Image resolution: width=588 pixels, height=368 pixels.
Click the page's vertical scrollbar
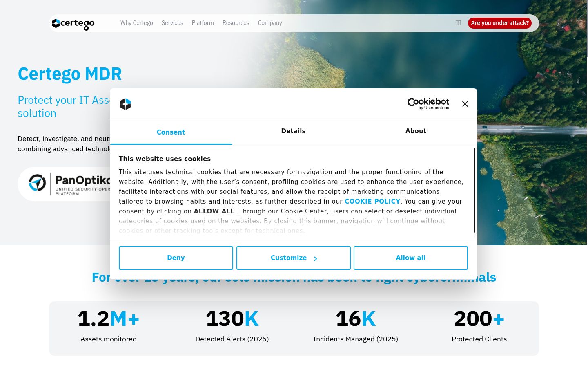click(x=587, y=29)
